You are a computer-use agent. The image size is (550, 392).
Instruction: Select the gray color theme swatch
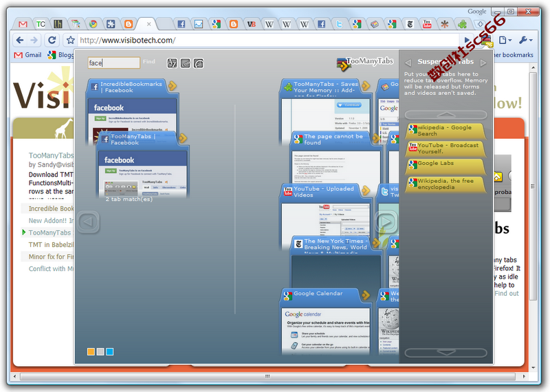pos(100,351)
